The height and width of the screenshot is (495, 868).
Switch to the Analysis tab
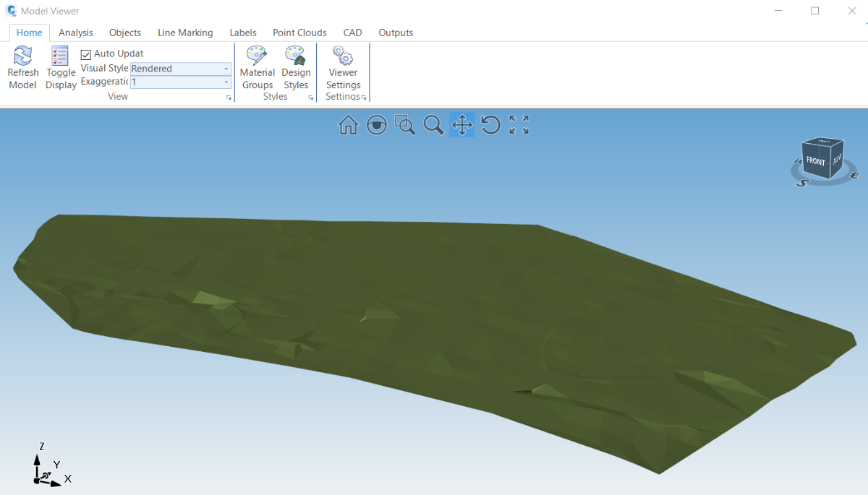tap(76, 33)
